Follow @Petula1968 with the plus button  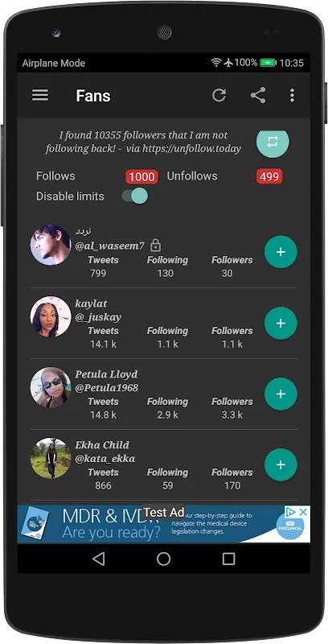[x=281, y=394]
